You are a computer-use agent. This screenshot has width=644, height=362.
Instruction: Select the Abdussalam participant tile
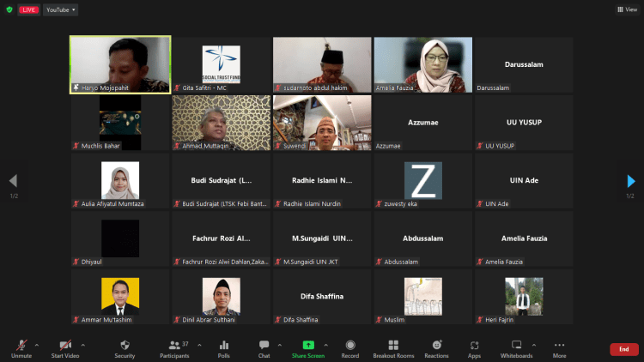pos(423,238)
